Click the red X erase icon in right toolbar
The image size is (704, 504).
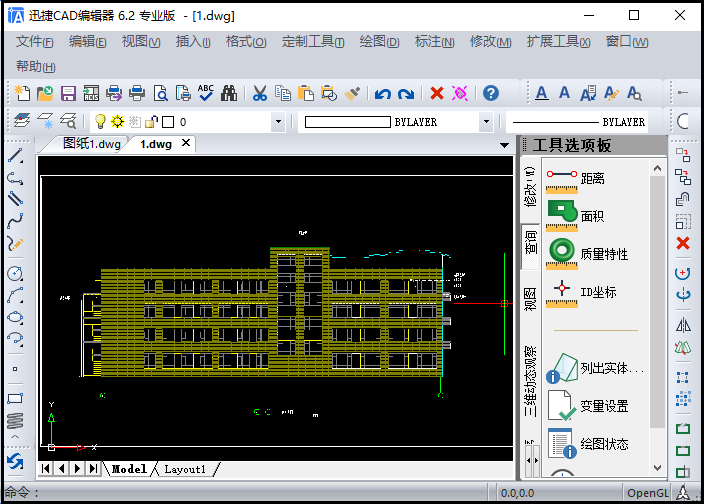pyautogui.click(x=683, y=243)
